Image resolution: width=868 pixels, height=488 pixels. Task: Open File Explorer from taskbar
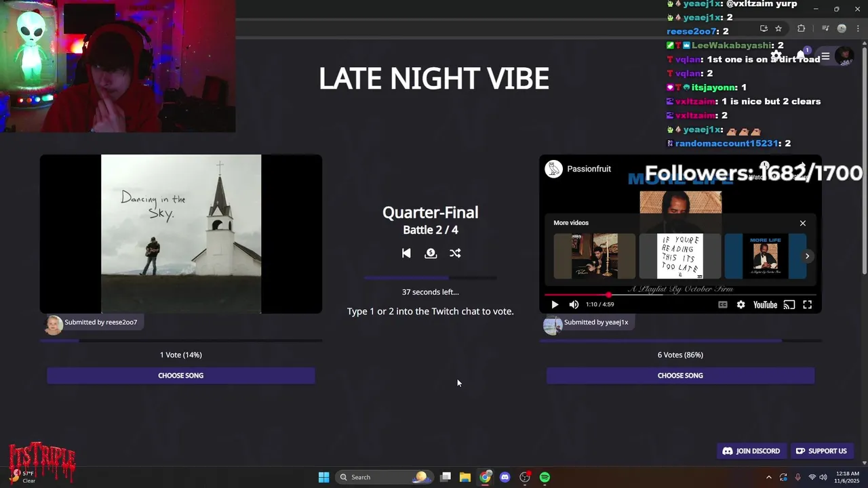click(x=465, y=477)
